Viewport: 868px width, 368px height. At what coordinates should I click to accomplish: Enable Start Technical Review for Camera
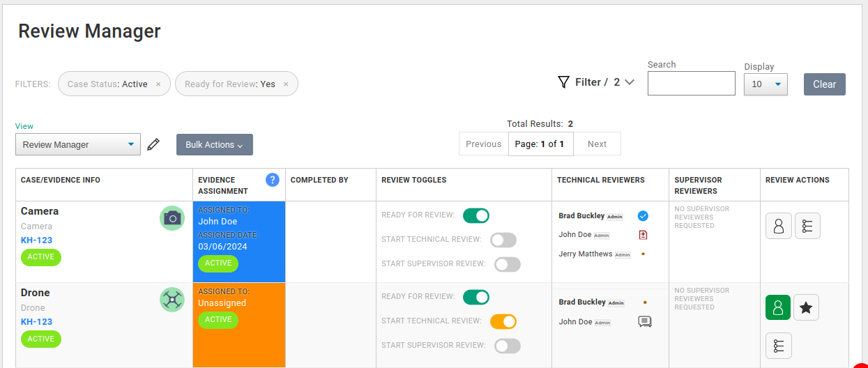pos(503,240)
